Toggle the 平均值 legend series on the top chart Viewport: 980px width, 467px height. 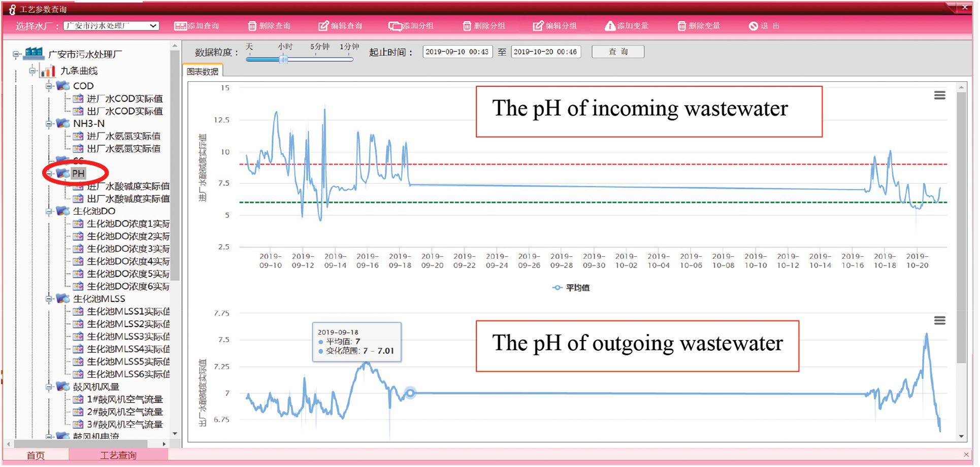click(571, 288)
